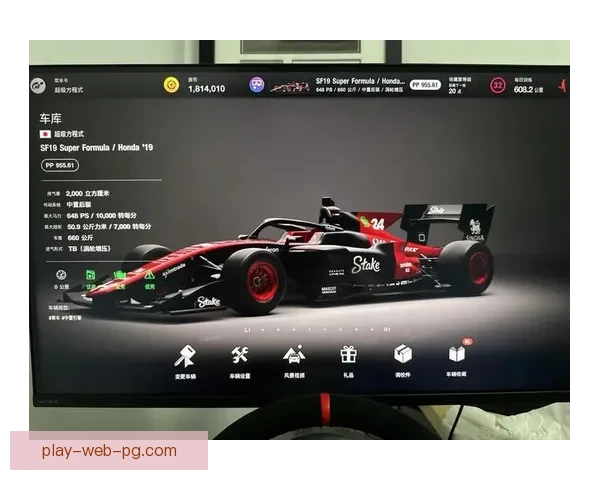Click the power value 648 PS / 10,000
The width and height of the screenshot is (600, 480).
pos(101,216)
